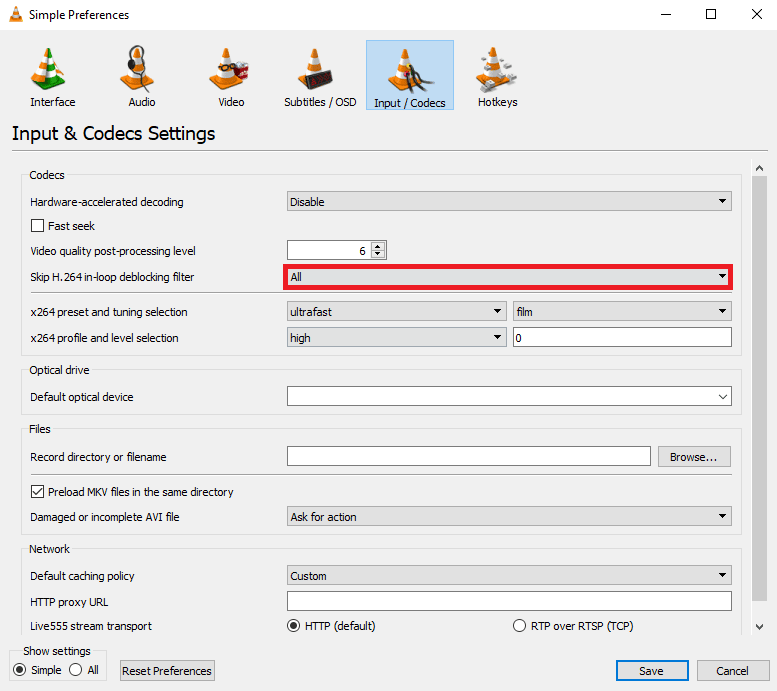
Task: Open the x264 tuning dropdown showing film
Action: click(622, 311)
